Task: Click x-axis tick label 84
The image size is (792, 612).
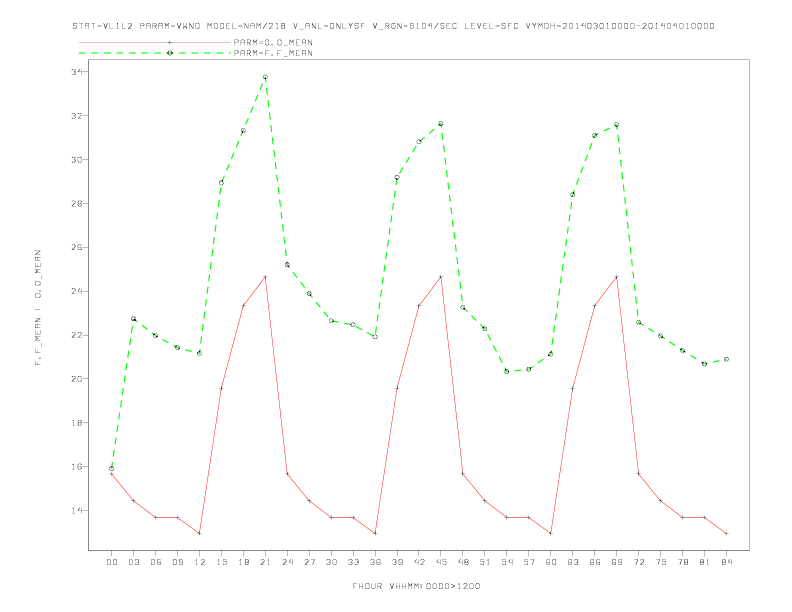Action: [727, 562]
